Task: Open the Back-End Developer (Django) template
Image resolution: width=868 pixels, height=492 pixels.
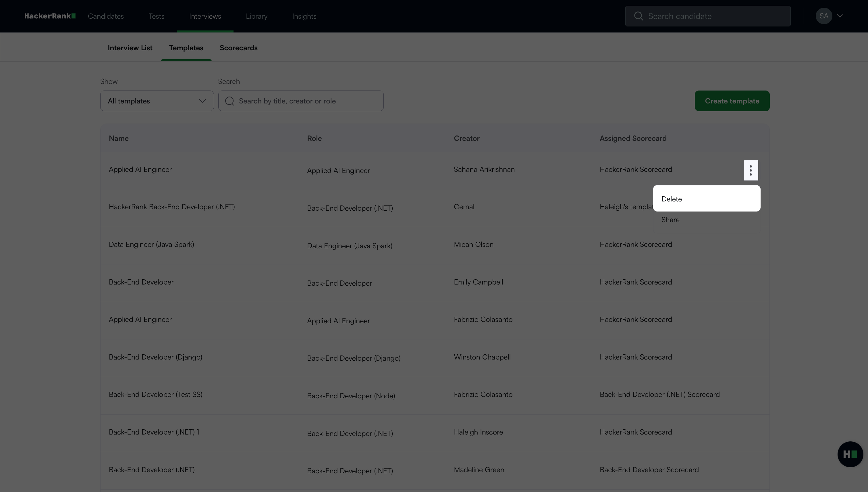Action: coord(155,357)
